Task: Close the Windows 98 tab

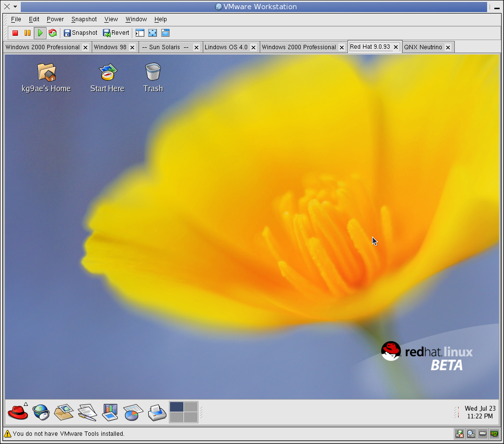Action: tap(132, 48)
